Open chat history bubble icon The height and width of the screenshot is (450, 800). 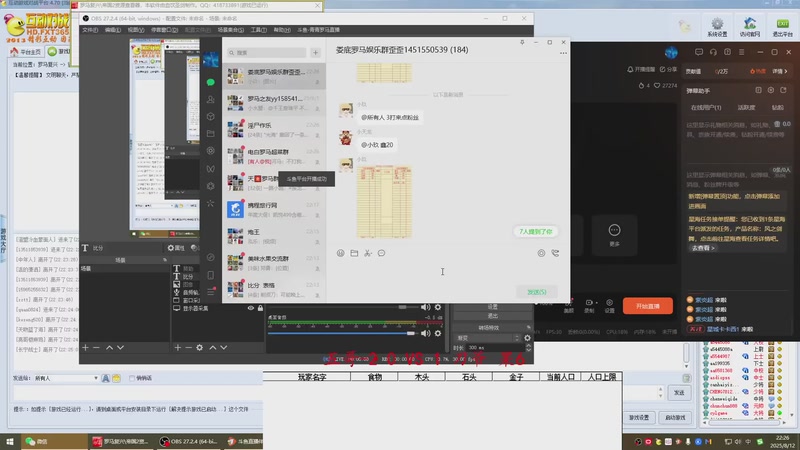[382, 253]
